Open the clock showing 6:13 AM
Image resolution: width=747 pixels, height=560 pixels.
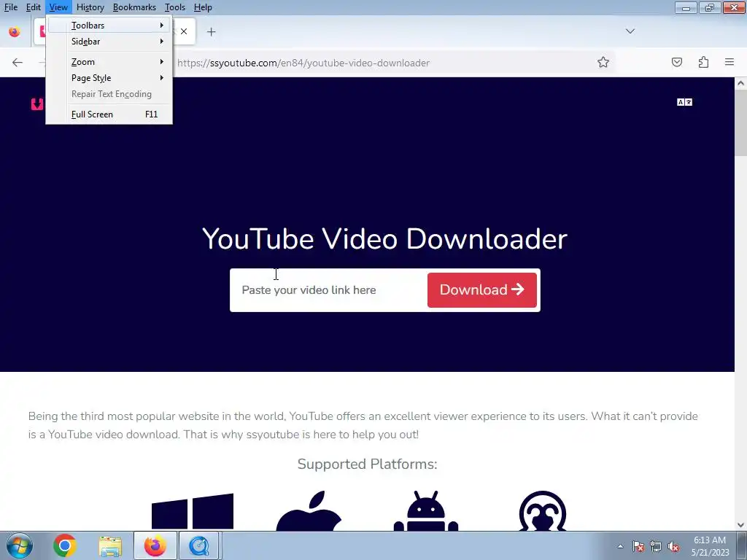[x=710, y=546]
